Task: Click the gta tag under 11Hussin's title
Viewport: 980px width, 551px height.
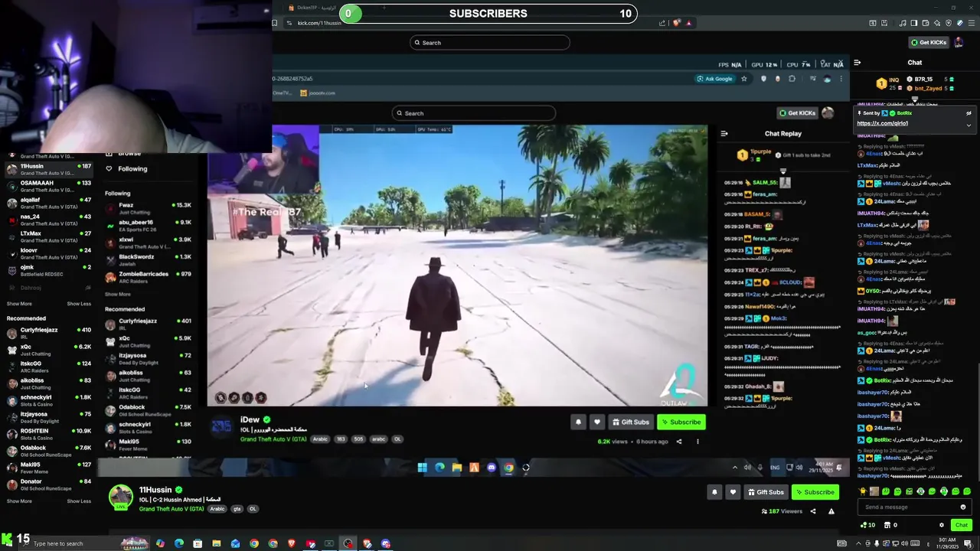Action: click(237, 509)
